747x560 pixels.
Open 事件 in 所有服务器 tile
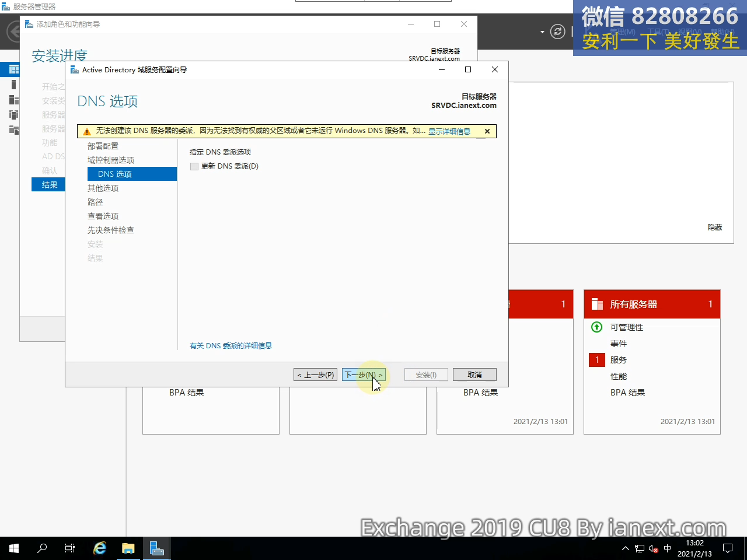coord(619,344)
